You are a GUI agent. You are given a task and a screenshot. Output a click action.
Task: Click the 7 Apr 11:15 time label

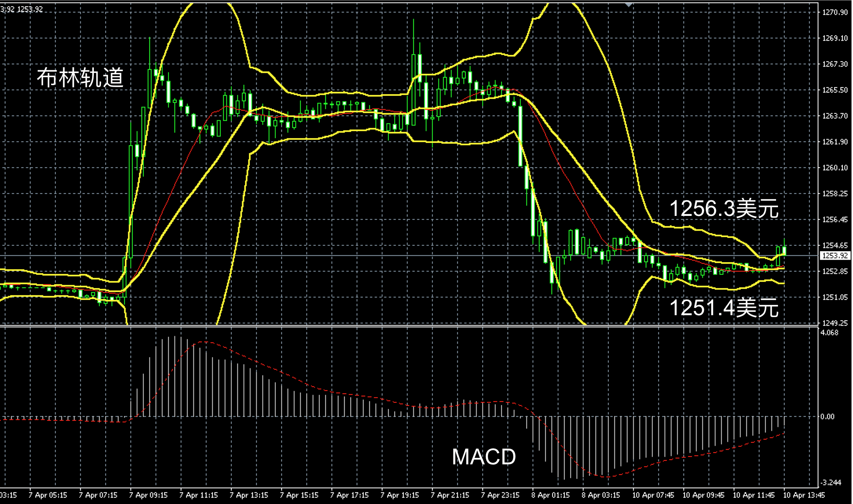199,495
